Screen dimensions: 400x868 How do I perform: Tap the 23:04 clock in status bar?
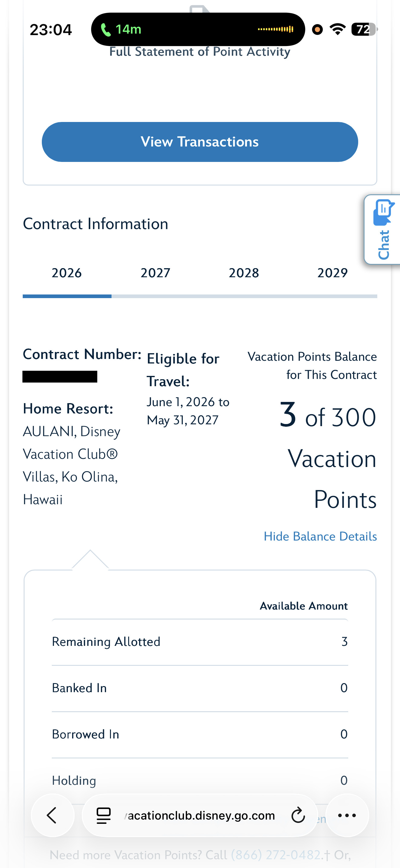(x=51, y=30)
